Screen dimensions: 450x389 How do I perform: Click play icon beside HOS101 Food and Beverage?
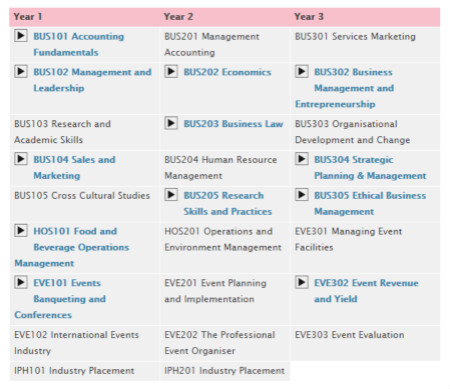point(21,230)
